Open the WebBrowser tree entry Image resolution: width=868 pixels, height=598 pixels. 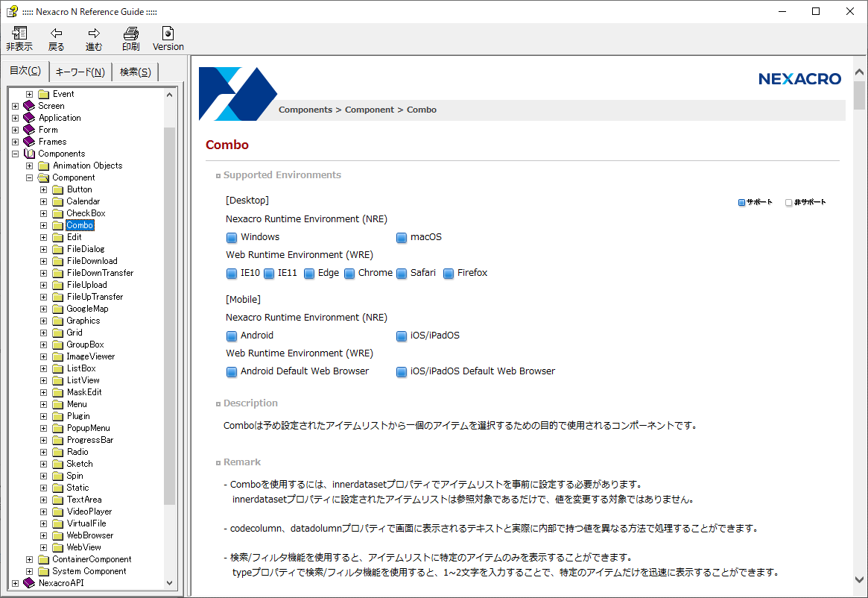pos(89,535)
